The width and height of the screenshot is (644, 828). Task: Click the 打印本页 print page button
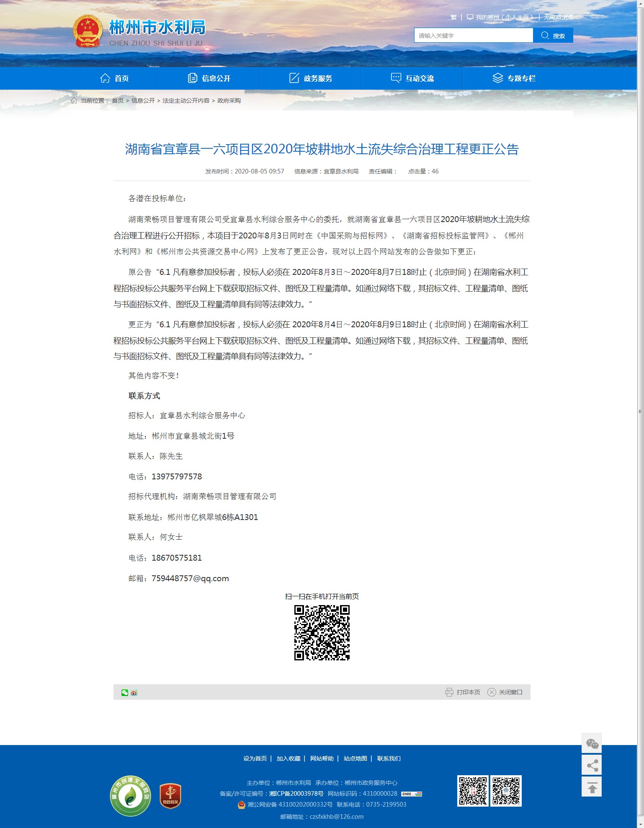pyautogui.click(x=463, y=692)
